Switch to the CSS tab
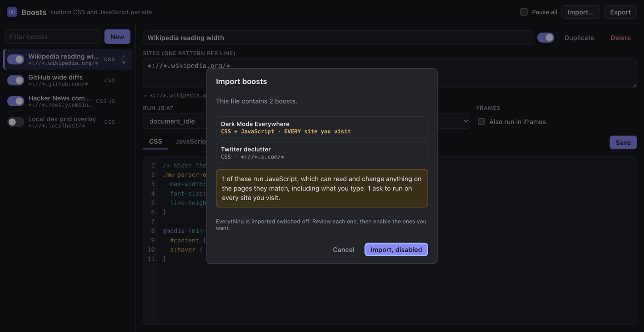This screenshot has height=332, width=644. pyautogui.click(x=155, y=141)
